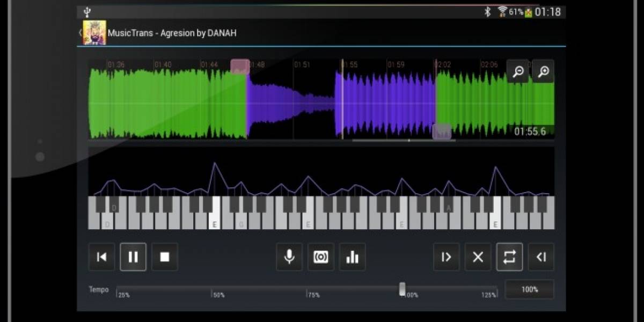
Task: Go back using the title bar chevron
Action: (x=80, y=33)
